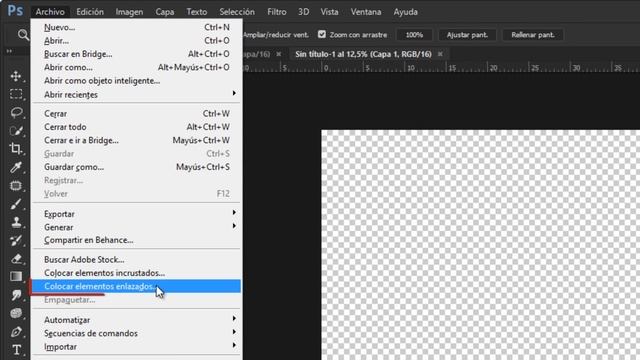Click the 100% zoom button
This screenshot has width=640, height=360.
(x=414, y=35)
